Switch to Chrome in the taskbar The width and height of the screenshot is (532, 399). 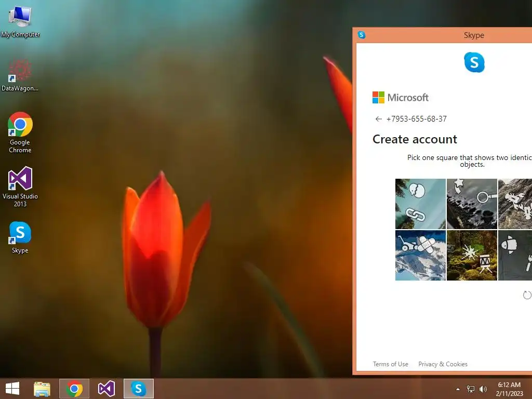coord(74,389)
